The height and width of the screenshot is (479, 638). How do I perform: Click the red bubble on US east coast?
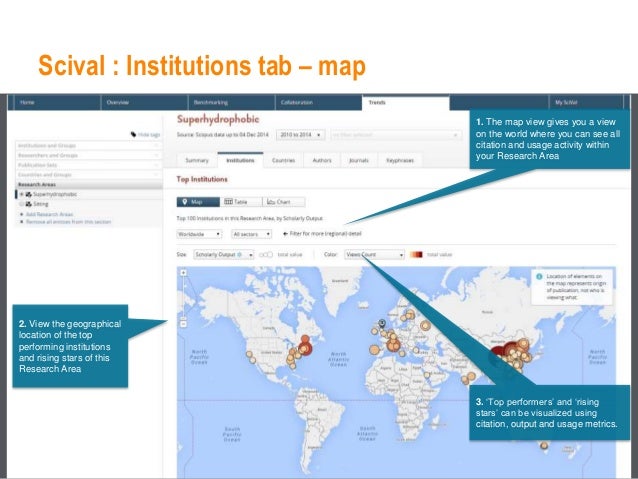[x=305, y=349]
